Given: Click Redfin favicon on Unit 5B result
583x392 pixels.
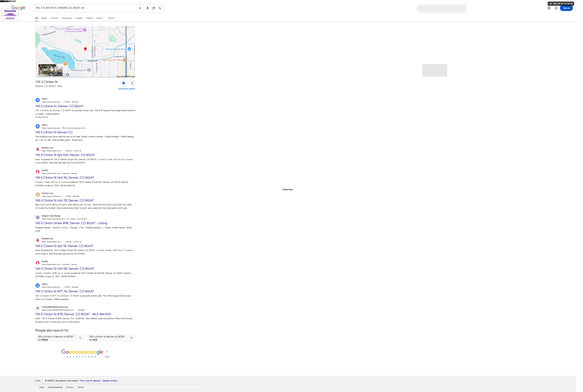Looking at the screenshot, I should (x=37, y=263).
